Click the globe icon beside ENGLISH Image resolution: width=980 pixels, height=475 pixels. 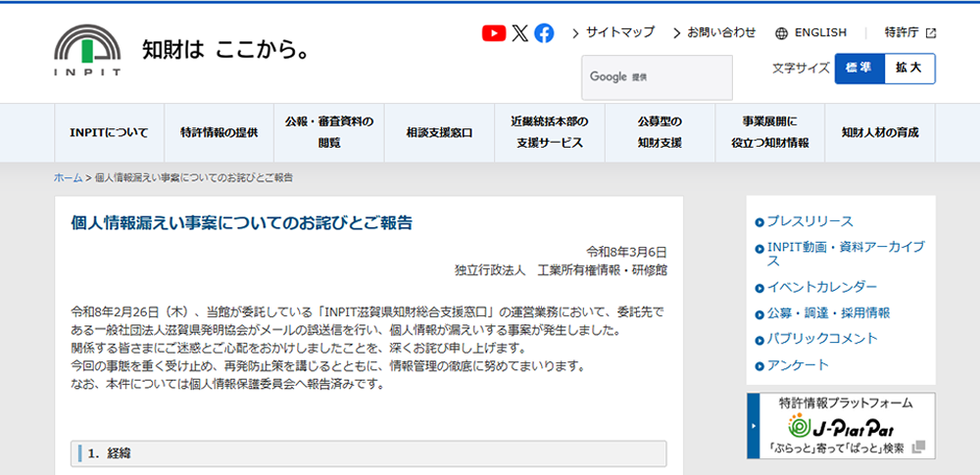pyautogui.click(x=781, y=33)
